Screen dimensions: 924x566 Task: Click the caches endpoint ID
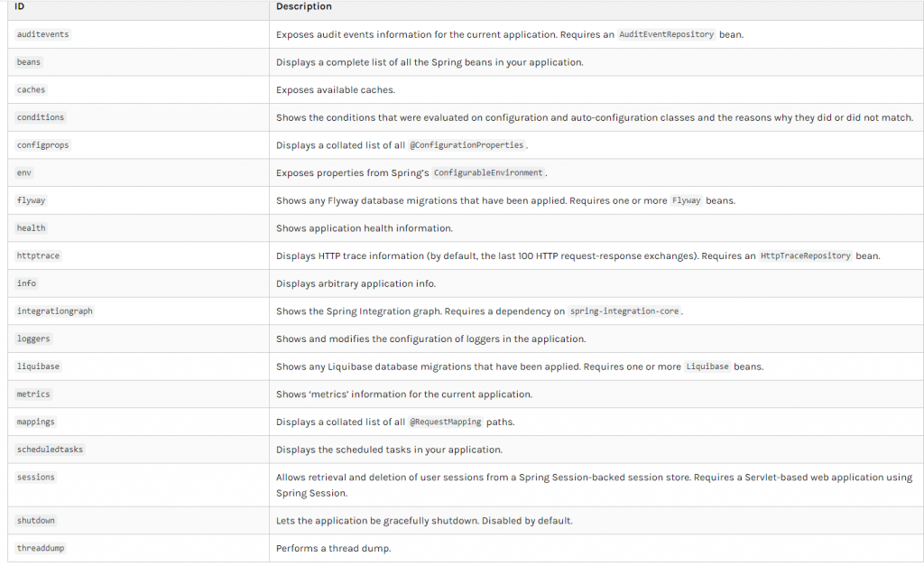(31, 90)
